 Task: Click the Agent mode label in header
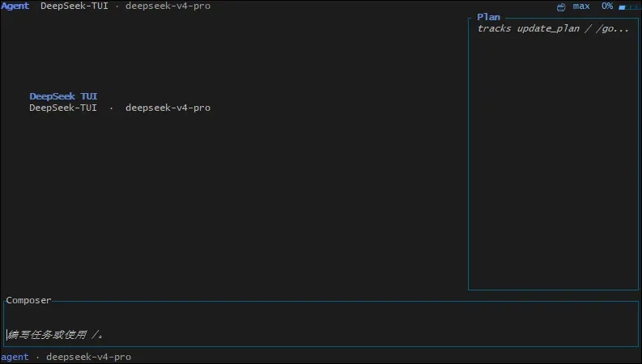(15, 6)
